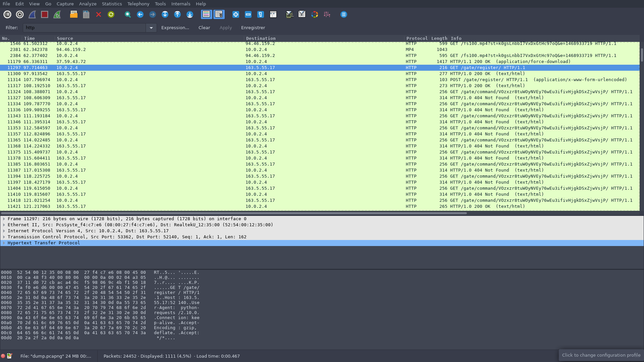Open the Capture menu

pos(65,4)
